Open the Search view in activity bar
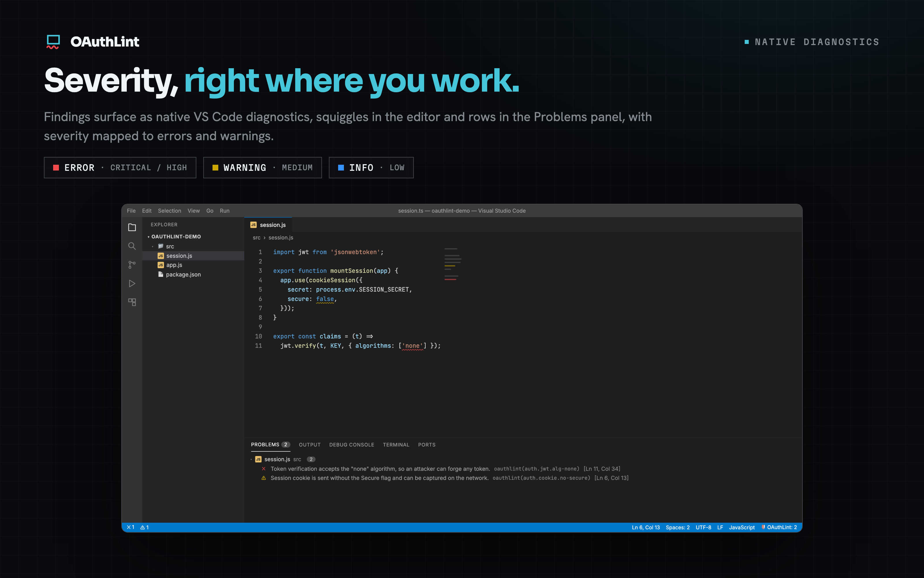924x578 pixels. pos(132,246)
